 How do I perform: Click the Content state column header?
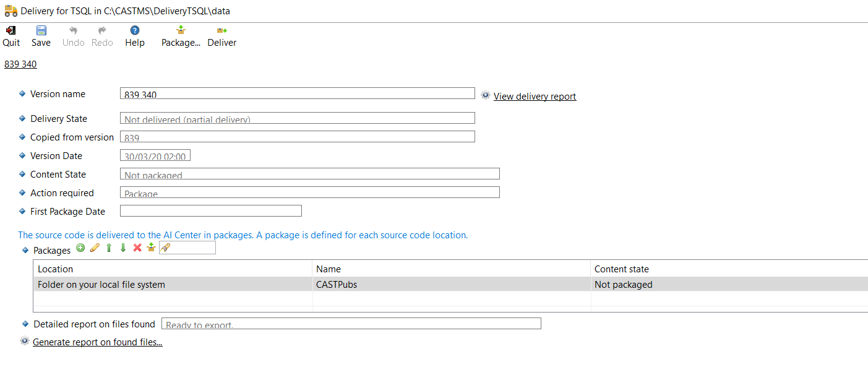coord(621,269)
